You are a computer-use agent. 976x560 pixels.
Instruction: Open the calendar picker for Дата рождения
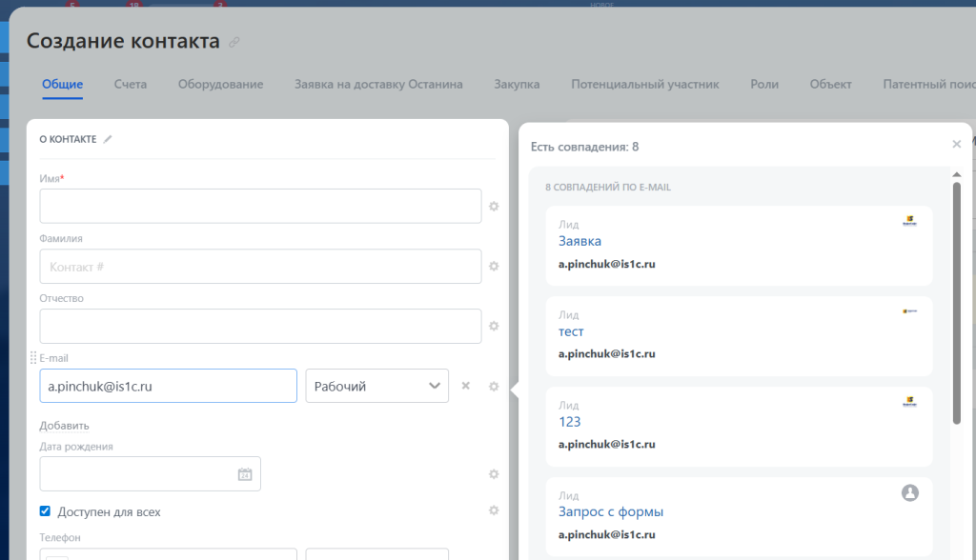coord(244,474)
